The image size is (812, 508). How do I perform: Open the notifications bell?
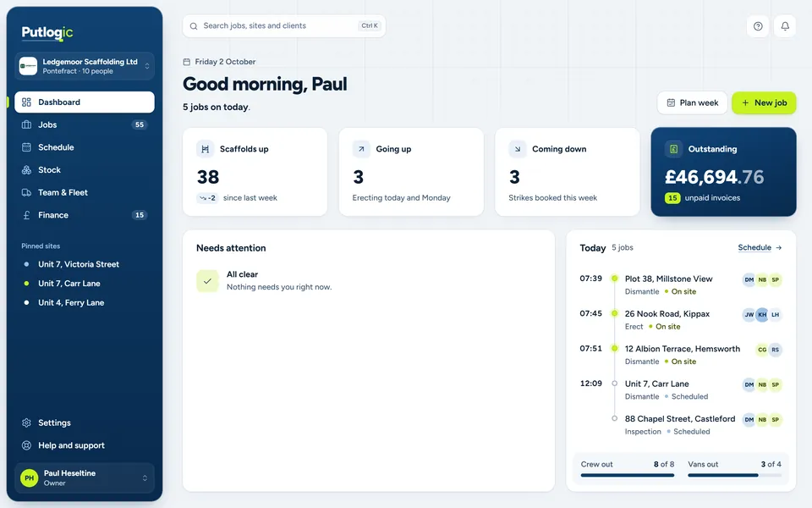(785, 26)
